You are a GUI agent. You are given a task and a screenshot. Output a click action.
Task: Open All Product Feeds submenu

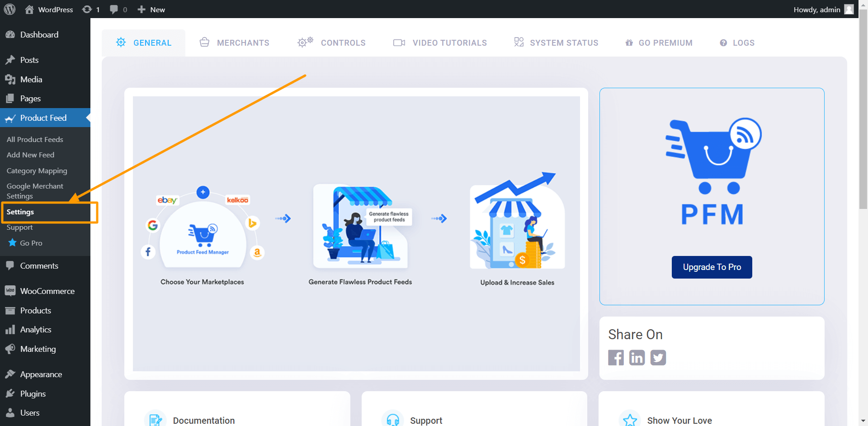[x=35, y=139]
